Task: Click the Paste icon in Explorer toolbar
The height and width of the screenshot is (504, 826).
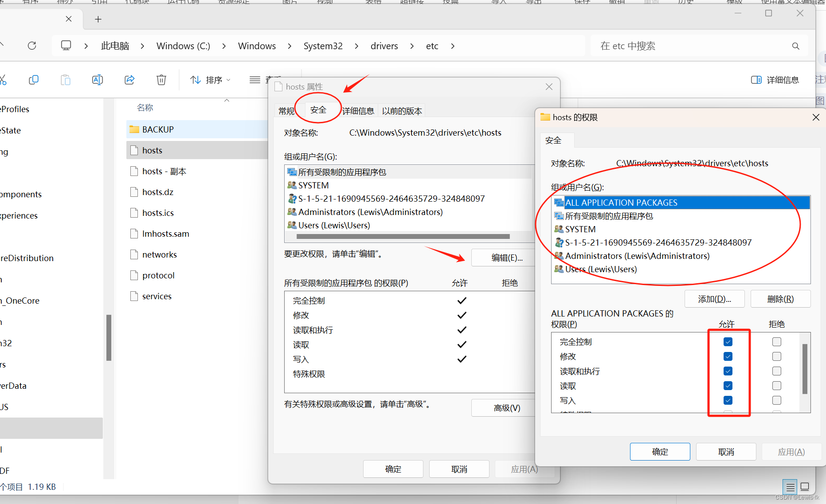Action: 66,80
